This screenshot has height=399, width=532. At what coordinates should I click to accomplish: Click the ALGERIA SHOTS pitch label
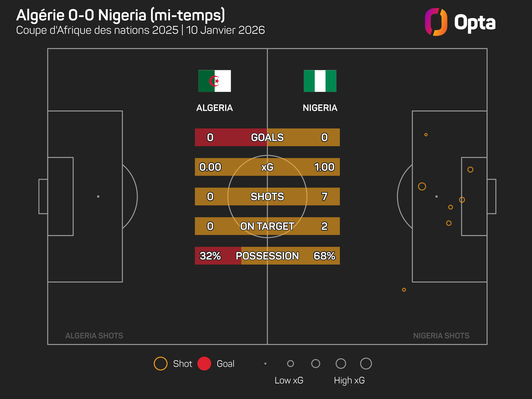pos(94,336)
